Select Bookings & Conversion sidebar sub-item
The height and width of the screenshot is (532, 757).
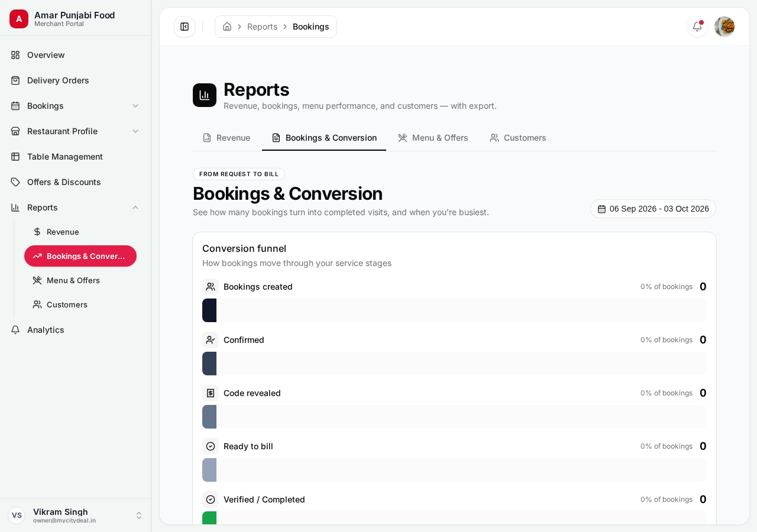click(x=80, y=256)
